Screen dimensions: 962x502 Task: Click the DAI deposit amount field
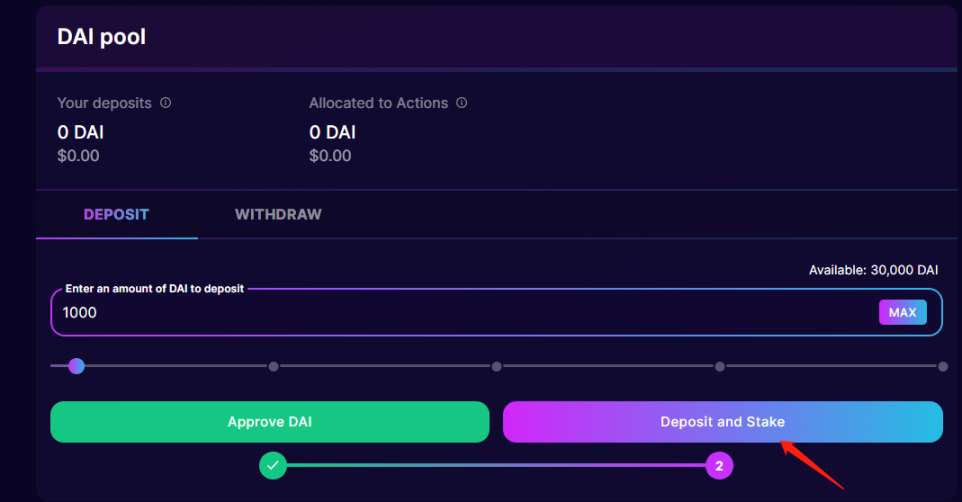click(460, 313)
